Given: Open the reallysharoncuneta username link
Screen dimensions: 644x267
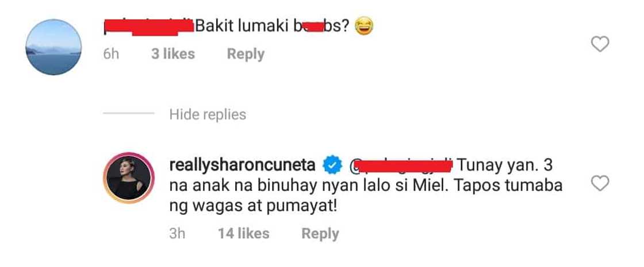Looking at the screenshot, I should click(x=242, y=166).
